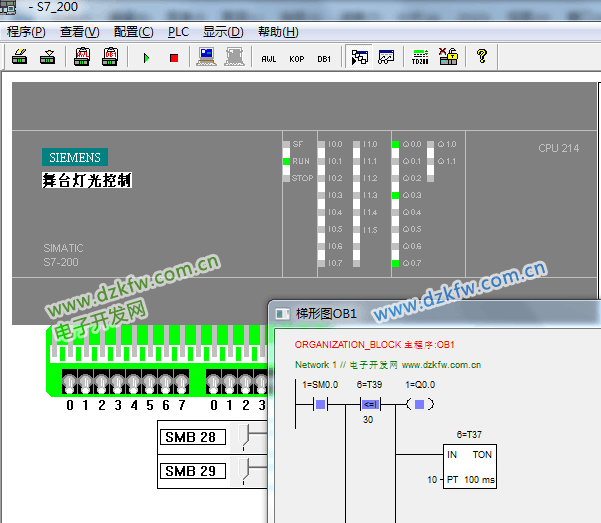601x523 pixels.
Task: Open the PLC menu
Action: click(x=178, y=32)
